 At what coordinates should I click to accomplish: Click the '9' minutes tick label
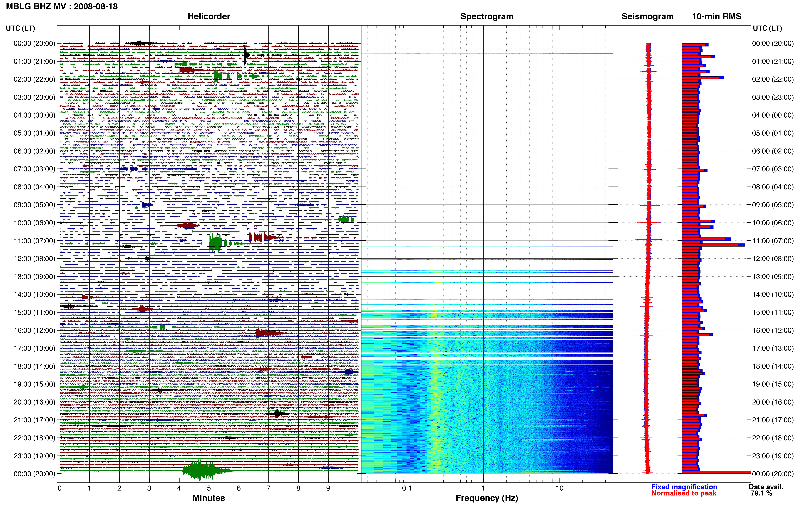click(x=328, y=488)
